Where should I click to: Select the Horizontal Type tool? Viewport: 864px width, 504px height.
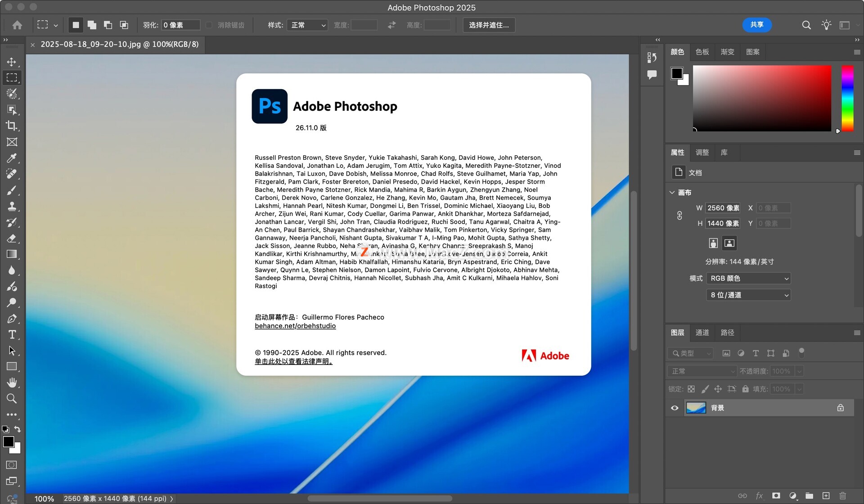(12, 334)
